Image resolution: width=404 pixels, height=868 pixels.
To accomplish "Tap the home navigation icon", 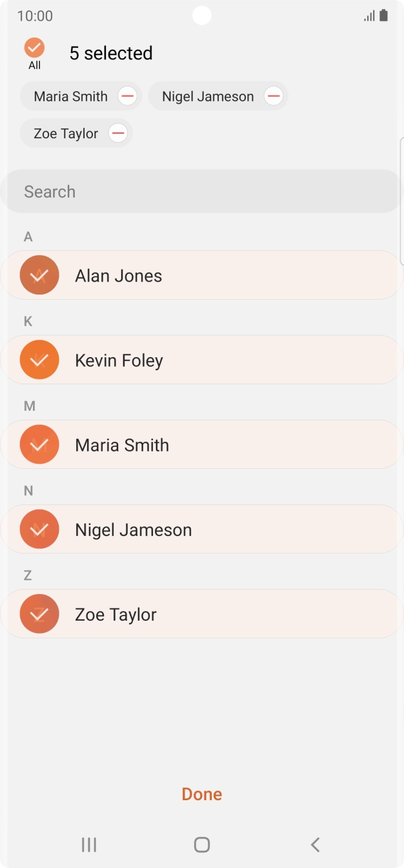I will 202,844.
